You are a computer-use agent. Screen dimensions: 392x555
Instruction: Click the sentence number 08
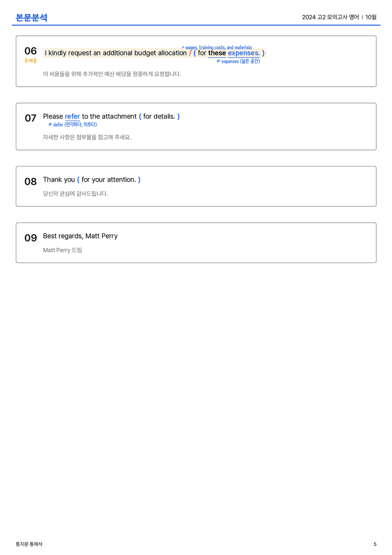point(31,181)
